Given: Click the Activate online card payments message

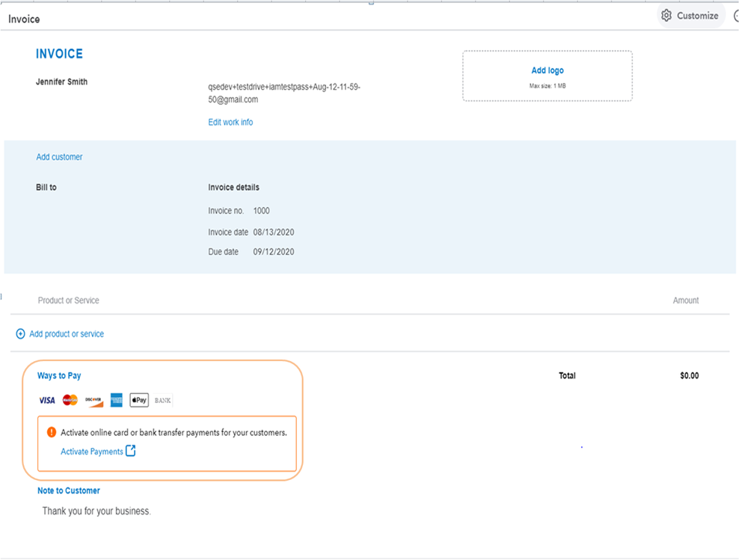Looking at the screenshot, I should (173, 433).
